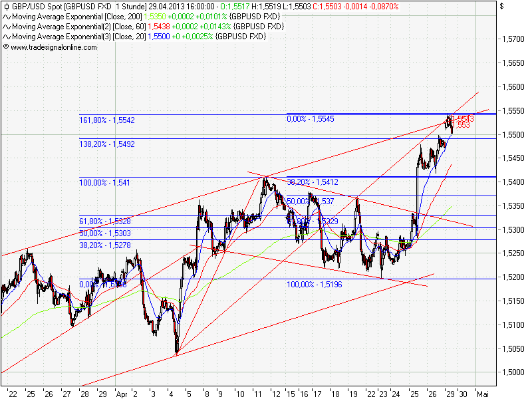Viewport: 532px width, 399px height.
Task: Click 1,5600 on the price axis
Action: pyautogui.click(x=513, y=87)
